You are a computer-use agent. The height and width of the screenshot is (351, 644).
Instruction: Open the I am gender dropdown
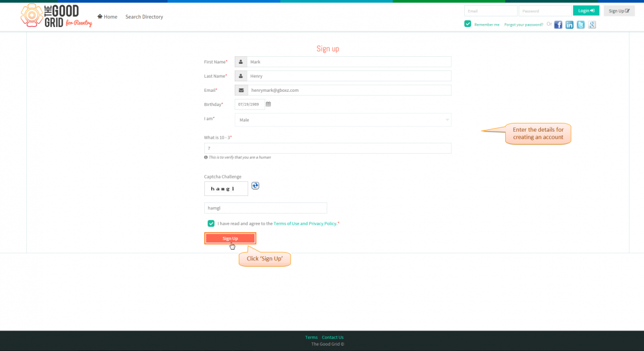343,120
